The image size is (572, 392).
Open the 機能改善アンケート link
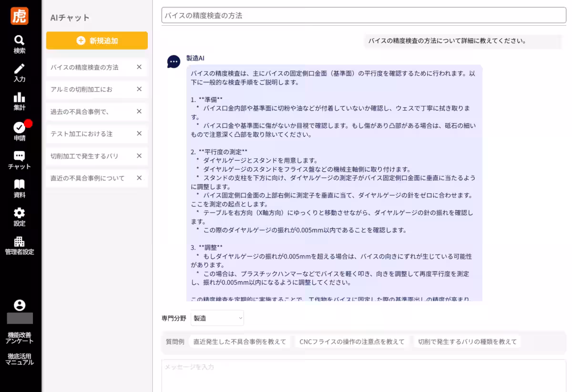[x=19, y=337]
